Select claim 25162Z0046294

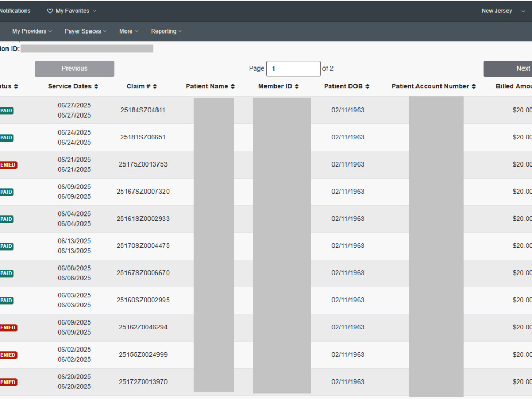[143, 327]
